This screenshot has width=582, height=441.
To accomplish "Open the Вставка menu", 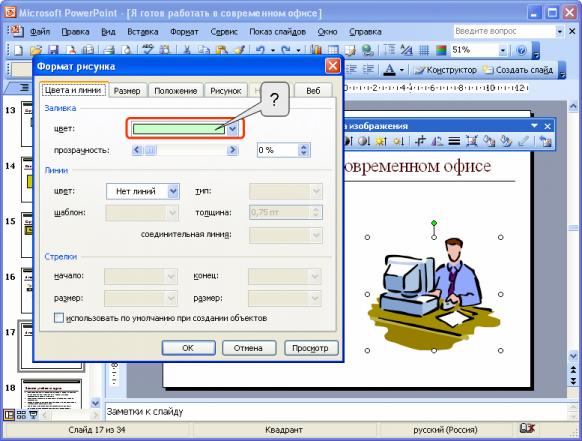I will (x=143, y=32).
